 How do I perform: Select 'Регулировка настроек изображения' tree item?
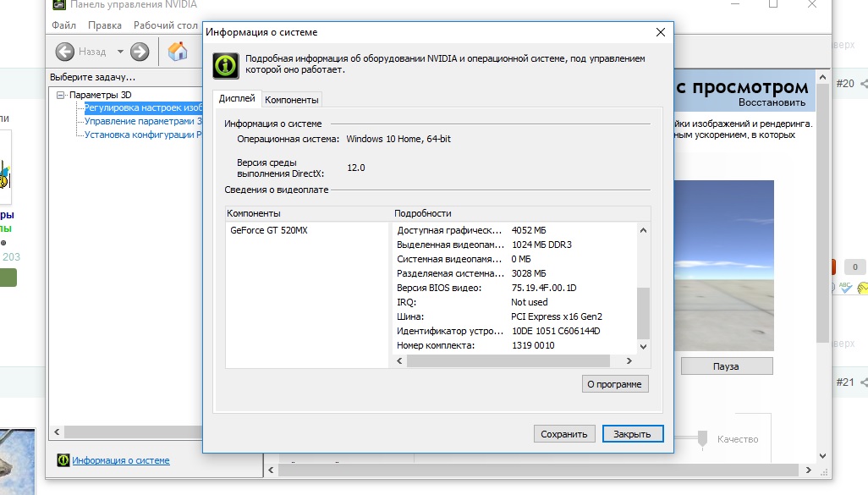tap(143, 107)
